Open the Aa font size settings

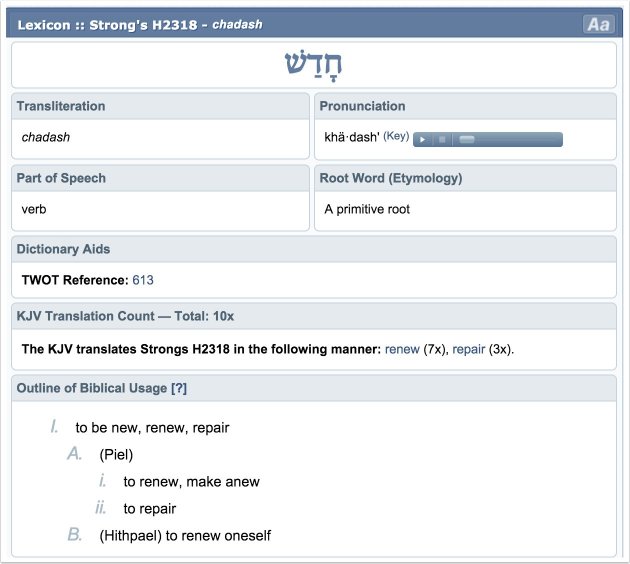click(598, 24)
